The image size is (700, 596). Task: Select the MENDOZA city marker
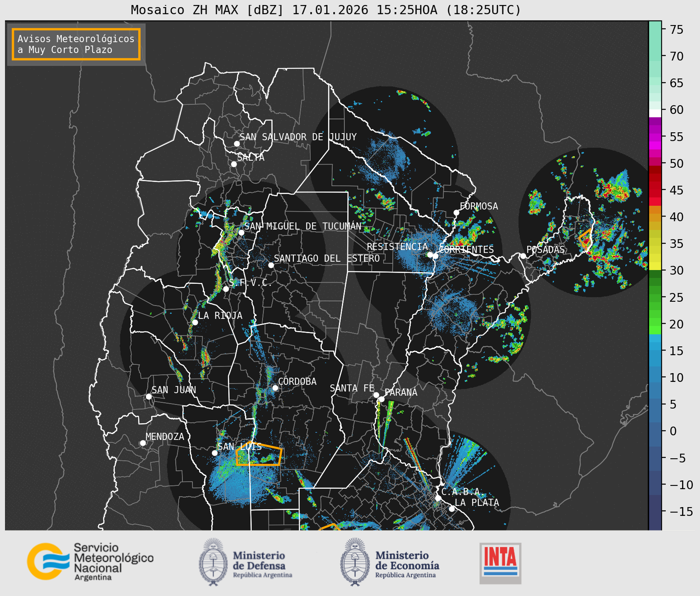pyautogui.click(x=143, y=443)
